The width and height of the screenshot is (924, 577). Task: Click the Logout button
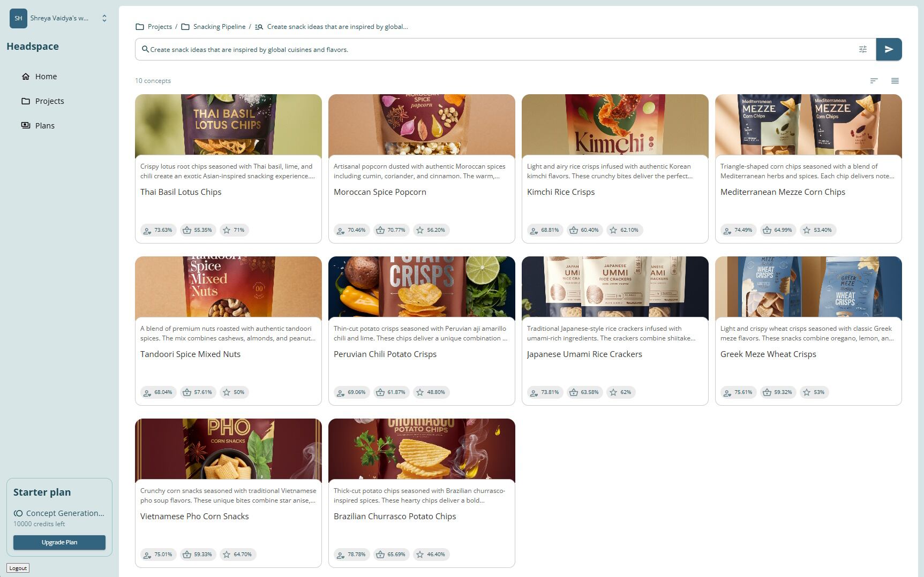pyautogui.click(x=18, y=568)
